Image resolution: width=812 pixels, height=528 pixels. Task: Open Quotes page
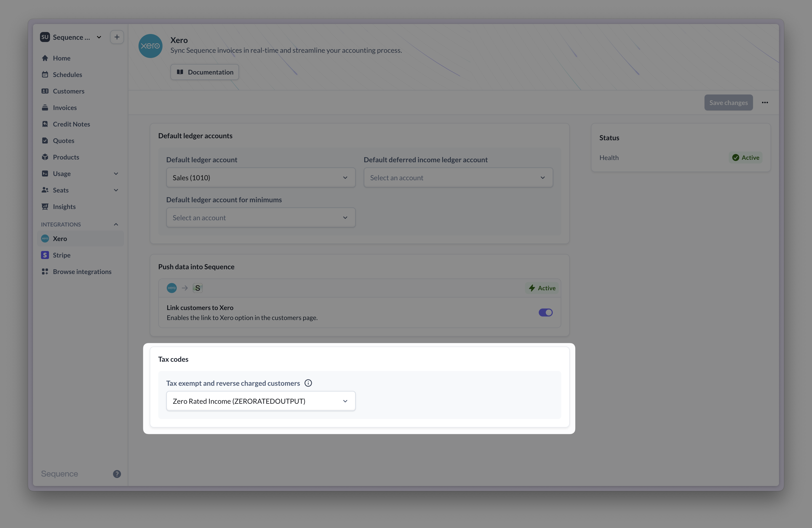point(80,140)
